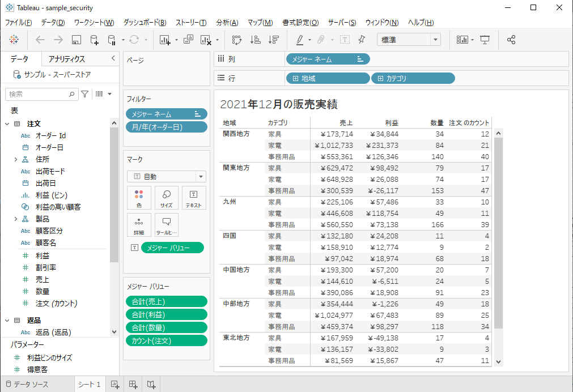Open the ダッシュボード menu
This screenshot has height=392, width=573.
click(x=145, y=23)
